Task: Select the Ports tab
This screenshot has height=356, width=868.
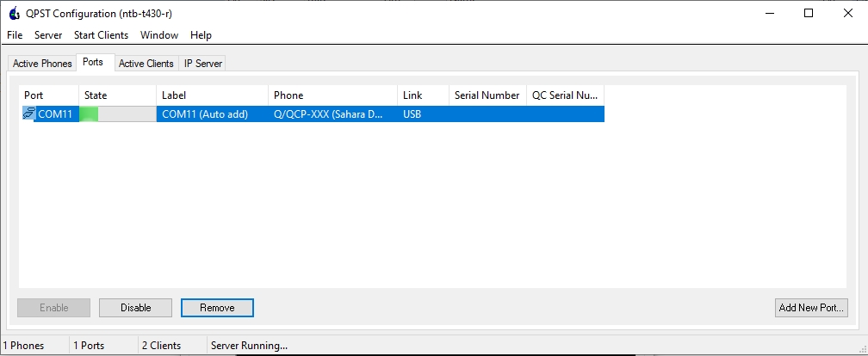Action: point(93,63)
